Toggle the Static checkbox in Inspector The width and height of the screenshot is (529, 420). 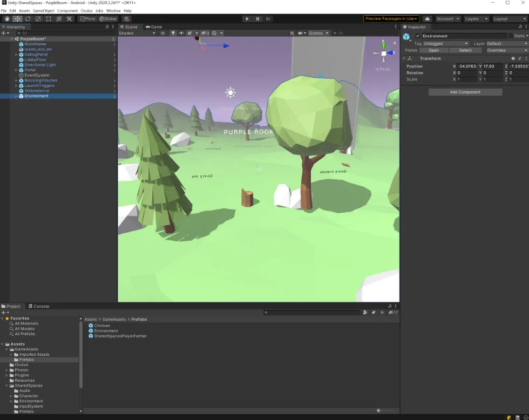(x=511, y=36)
